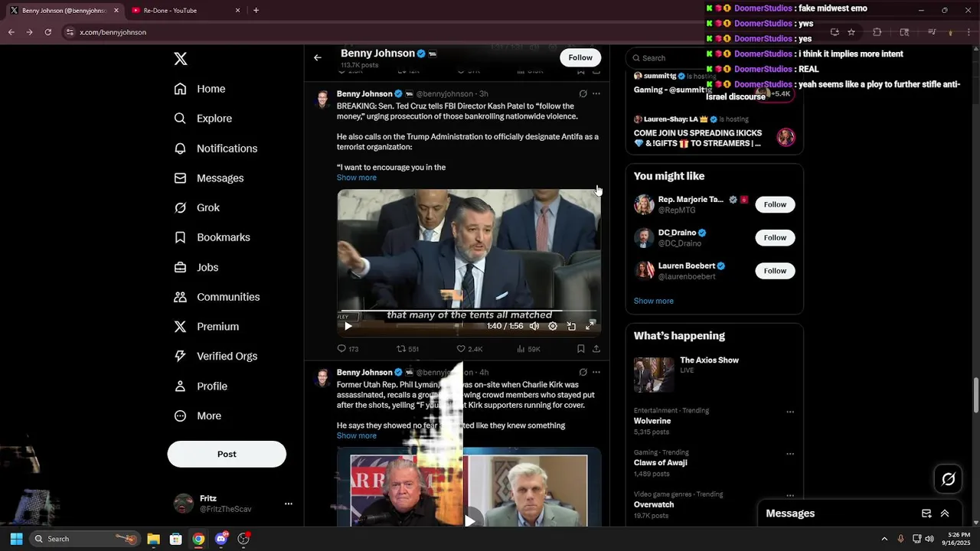Go back using profile back arrow
980x551 pixels.
[318, 57]
